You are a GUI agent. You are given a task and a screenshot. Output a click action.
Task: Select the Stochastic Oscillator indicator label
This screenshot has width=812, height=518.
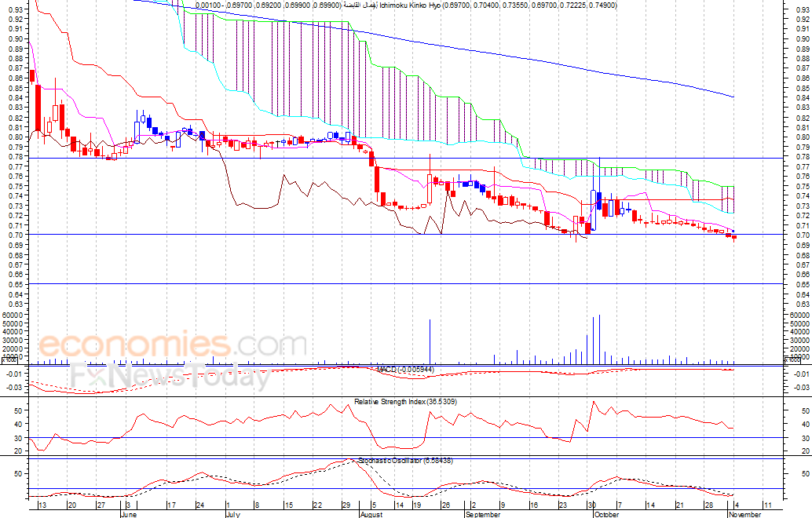(405, 461)
